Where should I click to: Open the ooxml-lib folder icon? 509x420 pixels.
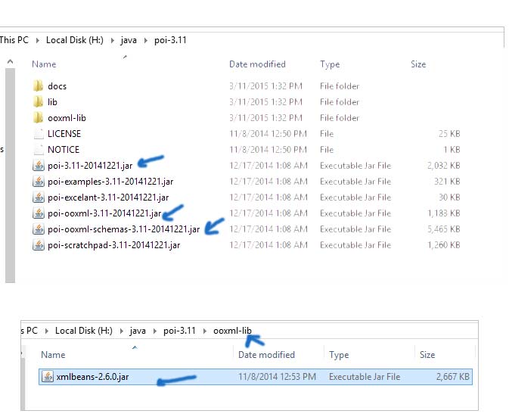pyautogui.click(x=39, y=118)
